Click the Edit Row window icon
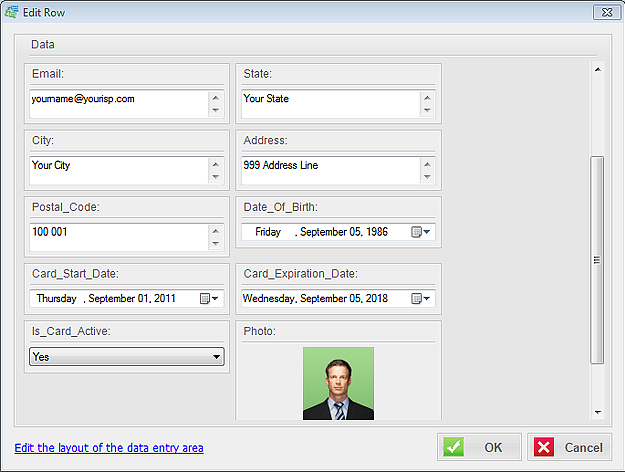 (x=11, y=12)
